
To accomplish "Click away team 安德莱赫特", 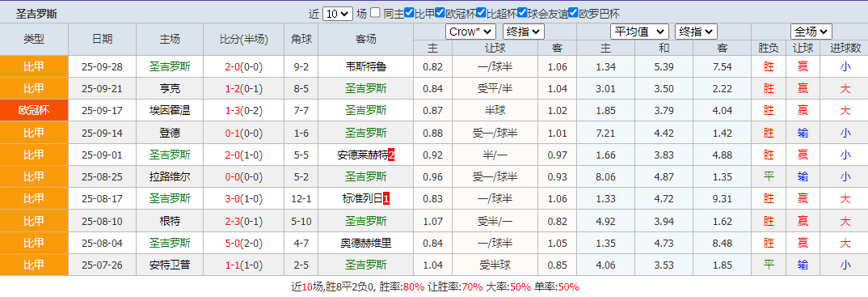I will (x=362, y=155).
